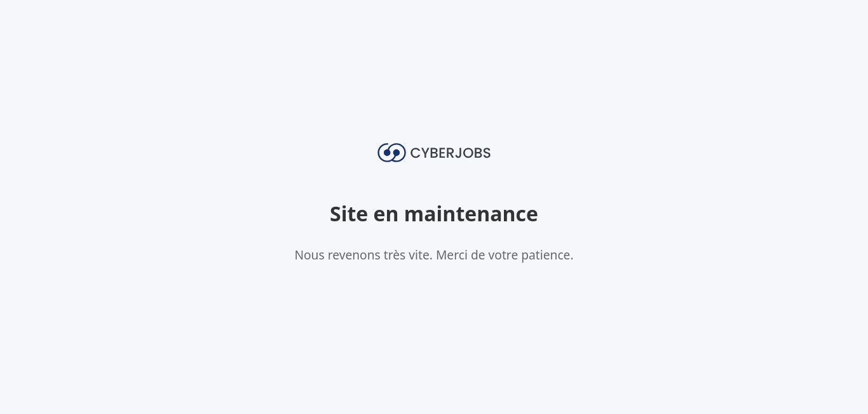
Task: Click the word "très" in the subtitle
Action: [x=395, y=255]
